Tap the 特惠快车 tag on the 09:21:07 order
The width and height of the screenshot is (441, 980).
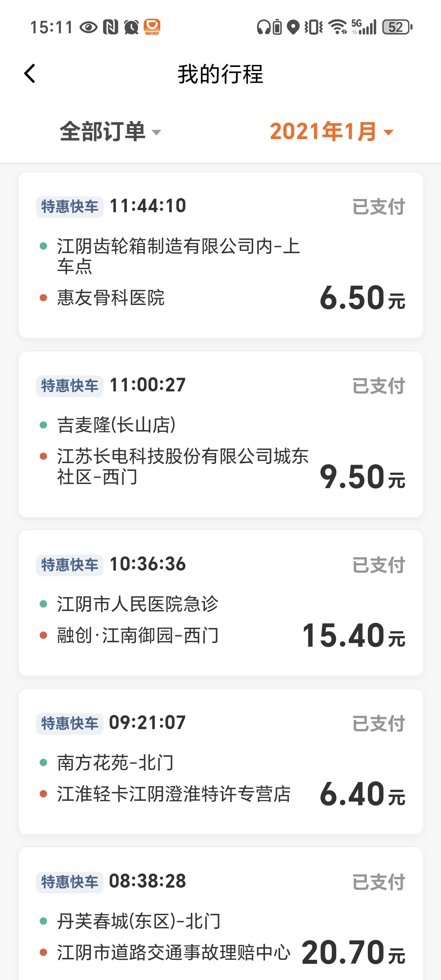pyautogui.click(x=69, y=724)
